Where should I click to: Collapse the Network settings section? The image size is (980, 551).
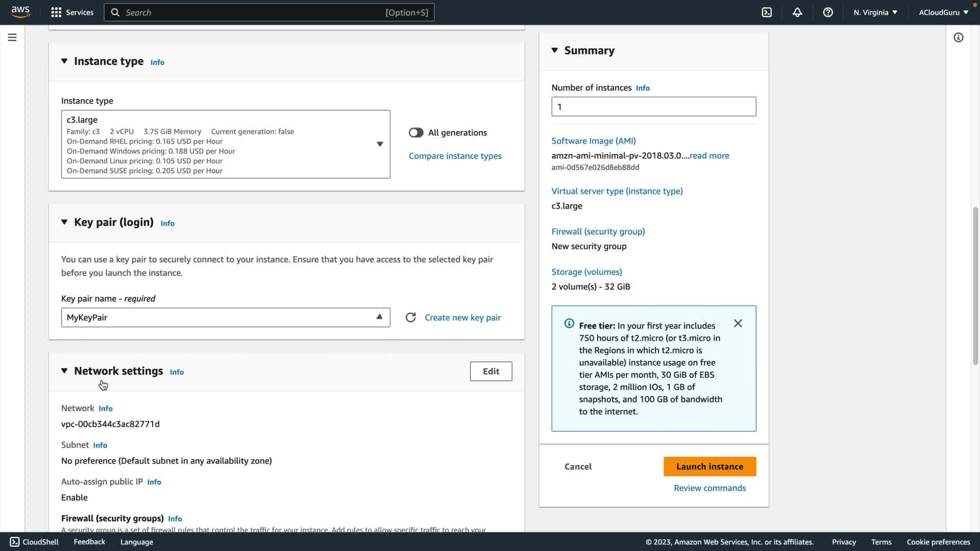tap(64, 371)
